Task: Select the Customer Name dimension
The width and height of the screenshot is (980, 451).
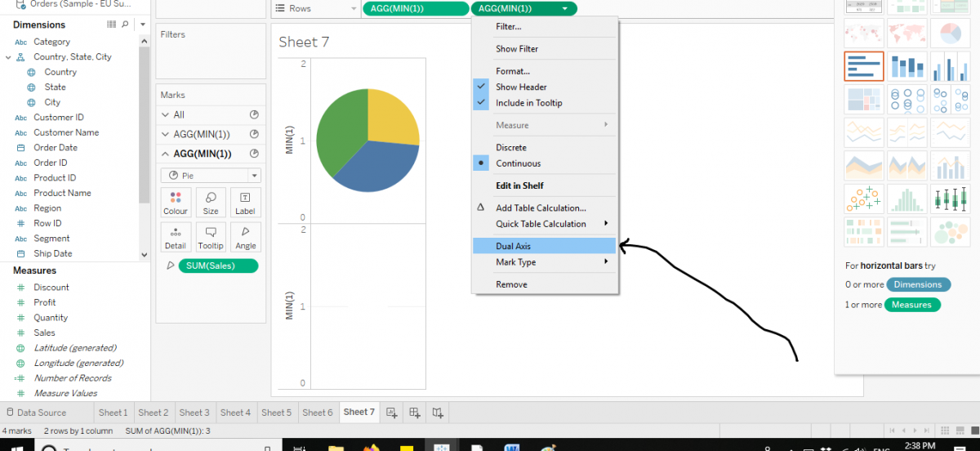Action: click(x=66, y=132)
